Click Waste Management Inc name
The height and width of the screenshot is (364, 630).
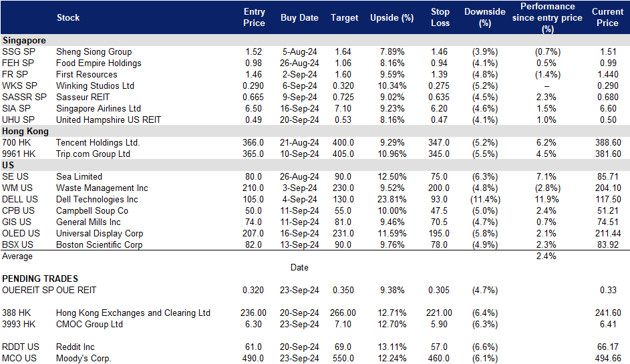(102, 188)
